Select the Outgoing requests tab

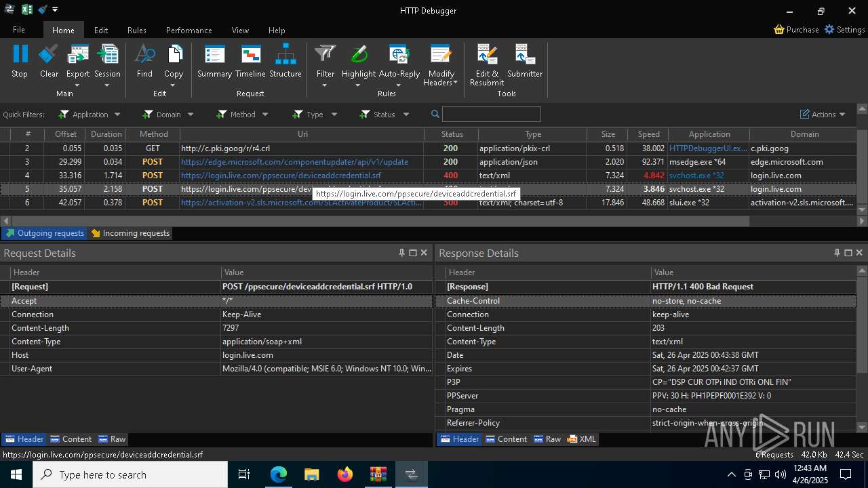click(x=45, y=233)
